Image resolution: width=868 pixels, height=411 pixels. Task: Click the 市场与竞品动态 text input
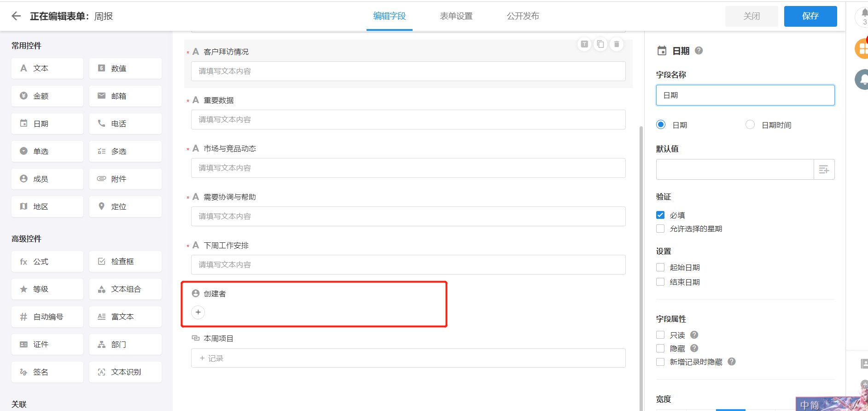[408, 168]
